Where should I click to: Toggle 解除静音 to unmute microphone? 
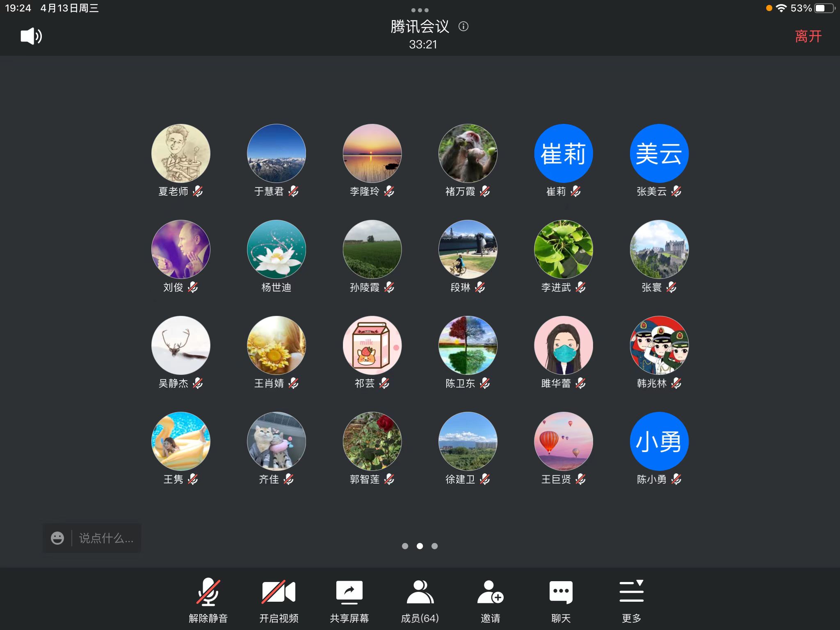[x=208, y=592]
